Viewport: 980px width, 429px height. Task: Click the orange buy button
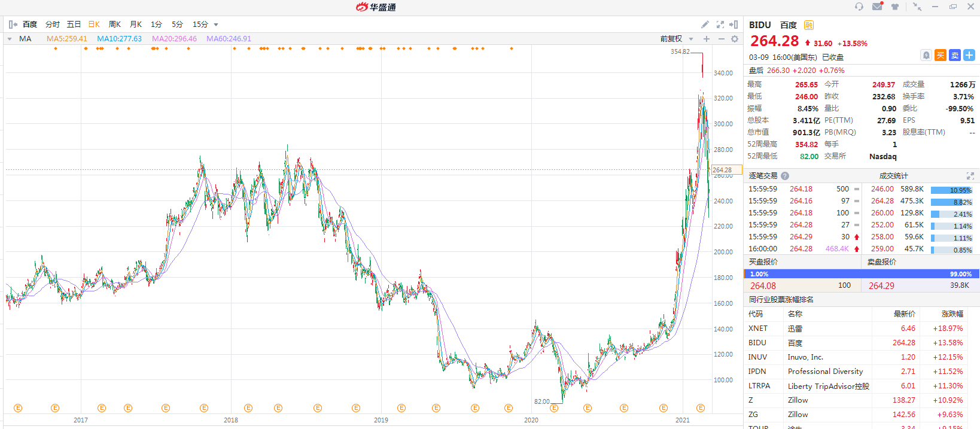tap(941, 55)
